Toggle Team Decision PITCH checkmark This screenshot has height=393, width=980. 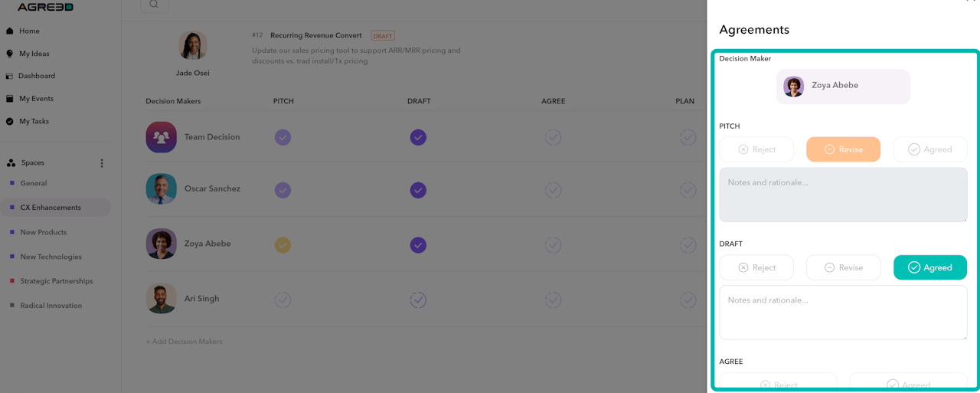click(283, 137)
